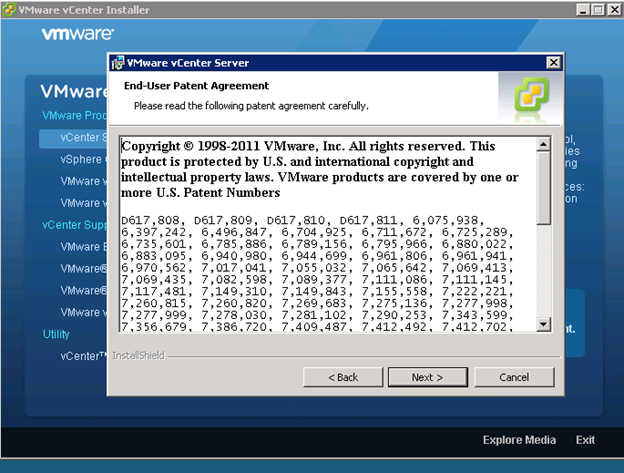Click the vmware logo in installer window
This screenshot has height=473, width=624.
point(78,34)
